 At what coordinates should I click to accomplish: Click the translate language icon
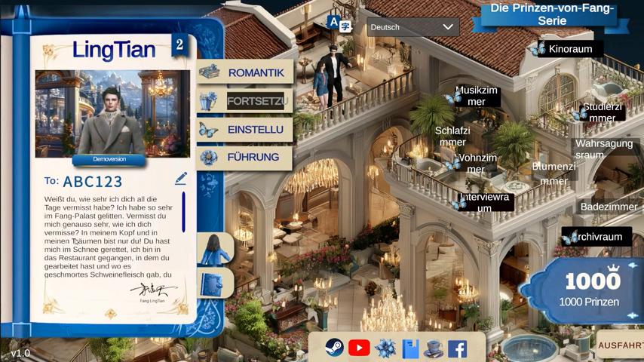tap(339, 25)
